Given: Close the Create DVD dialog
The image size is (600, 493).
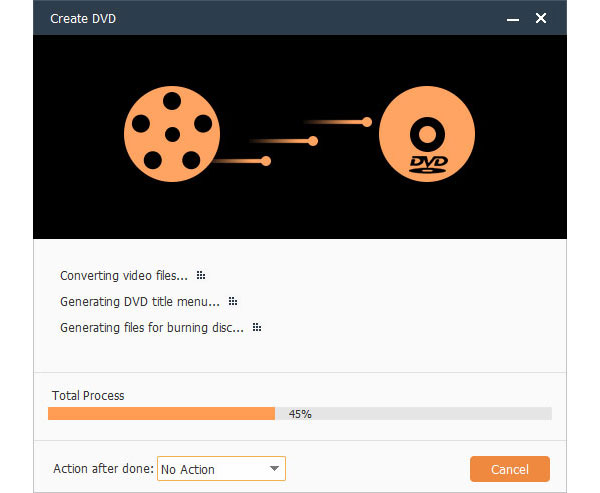Looking at the screenshot, I should click(541, 18).
